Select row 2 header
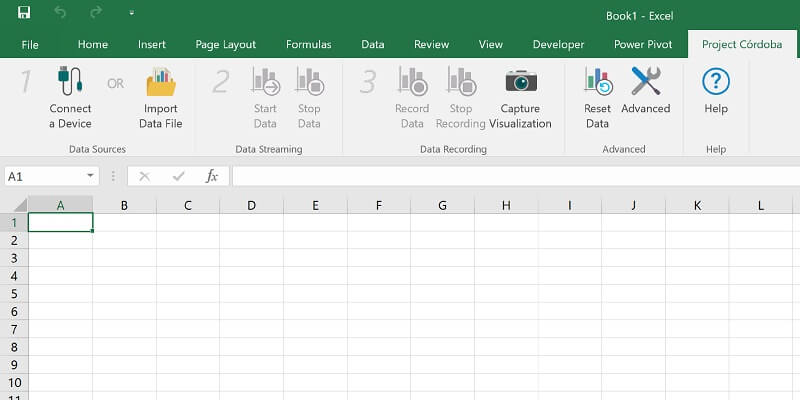This screenshot has width=800, height=400. pyautogui.click(x=14, y=240)
